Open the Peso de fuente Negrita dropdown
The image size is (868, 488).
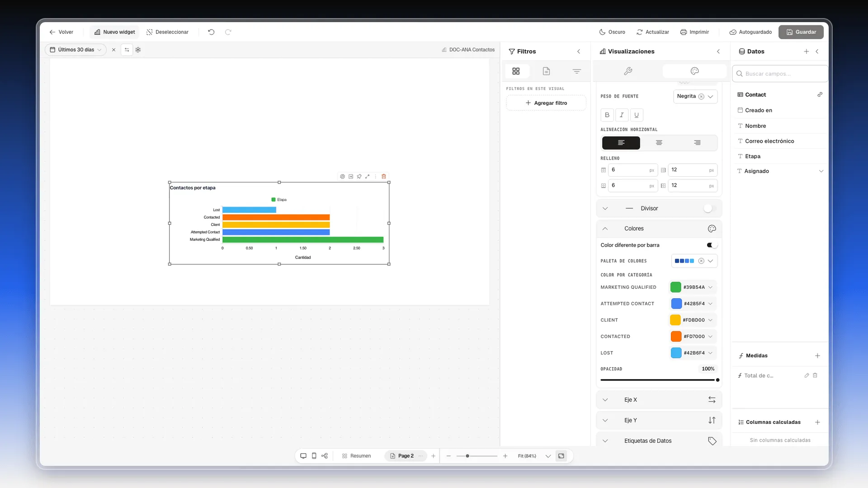click(695, 96)
